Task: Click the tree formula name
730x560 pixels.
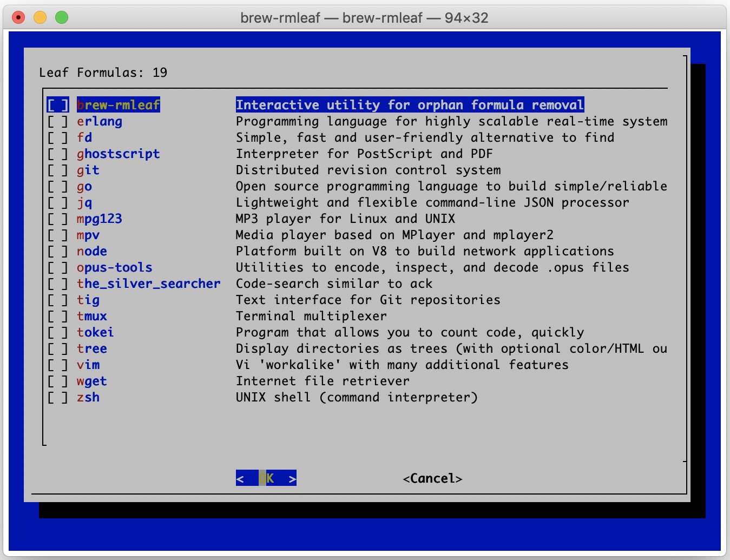Action: pos(92,348)
